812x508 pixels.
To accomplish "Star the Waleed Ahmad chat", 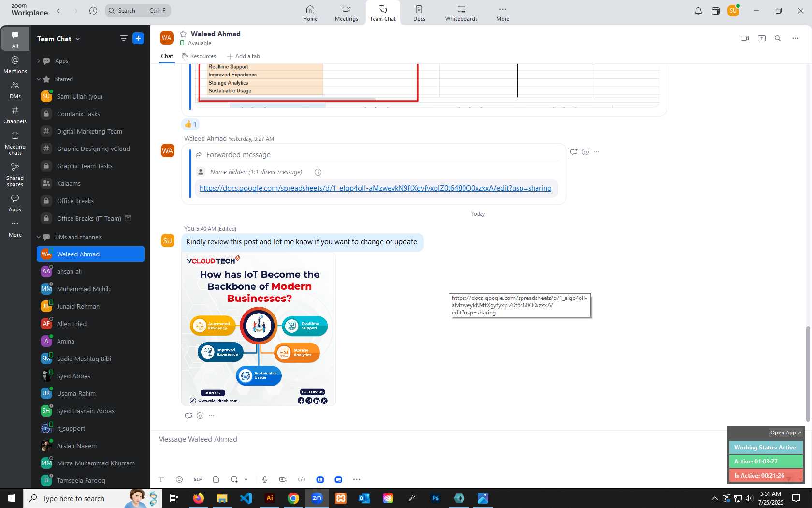I will (x=183, y=34).
